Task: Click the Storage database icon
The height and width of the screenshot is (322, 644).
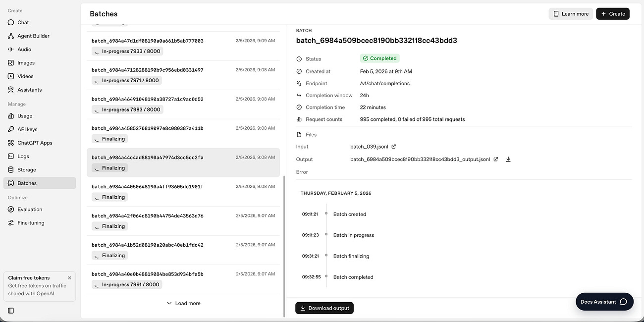Action: click(x=11, y=169)
